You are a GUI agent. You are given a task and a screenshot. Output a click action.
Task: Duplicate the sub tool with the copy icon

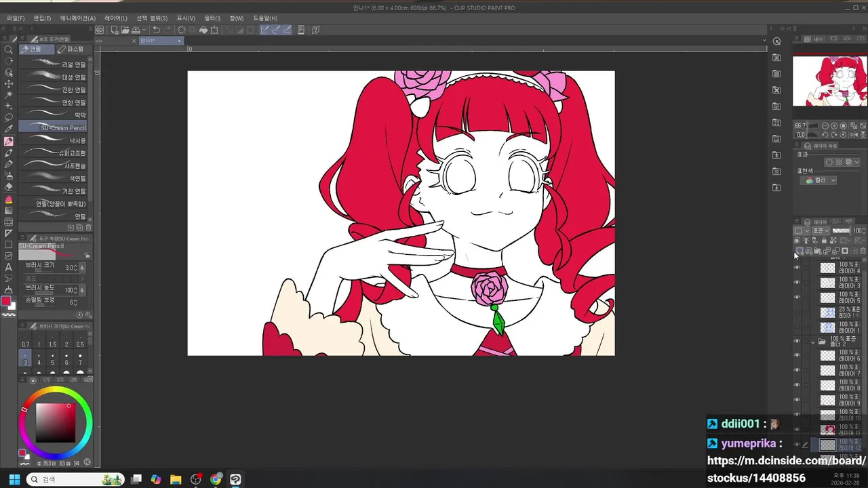pyautogui.click(x=79, y=228)
